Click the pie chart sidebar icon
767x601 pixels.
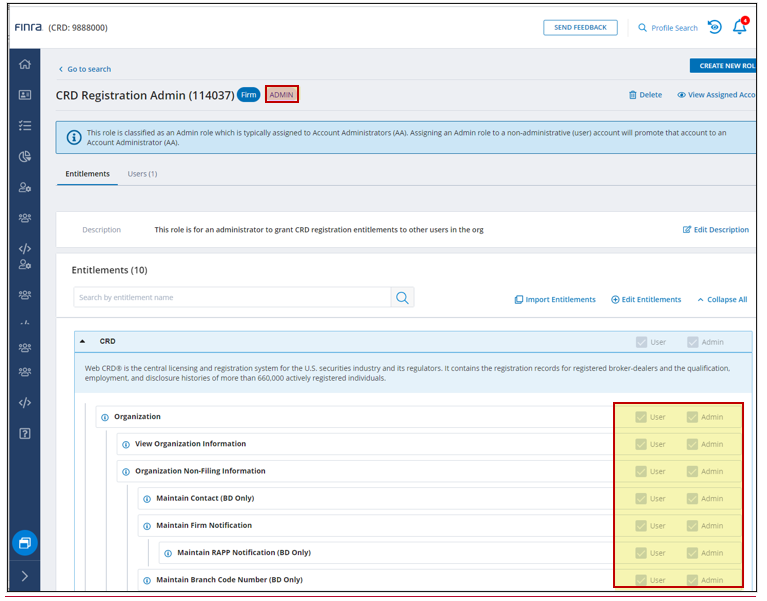(x=24, y=156)
